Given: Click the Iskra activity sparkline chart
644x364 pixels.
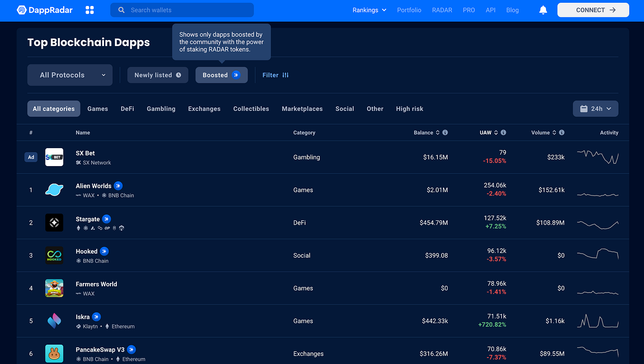Looking at the screenshot, I should point(598,321).
